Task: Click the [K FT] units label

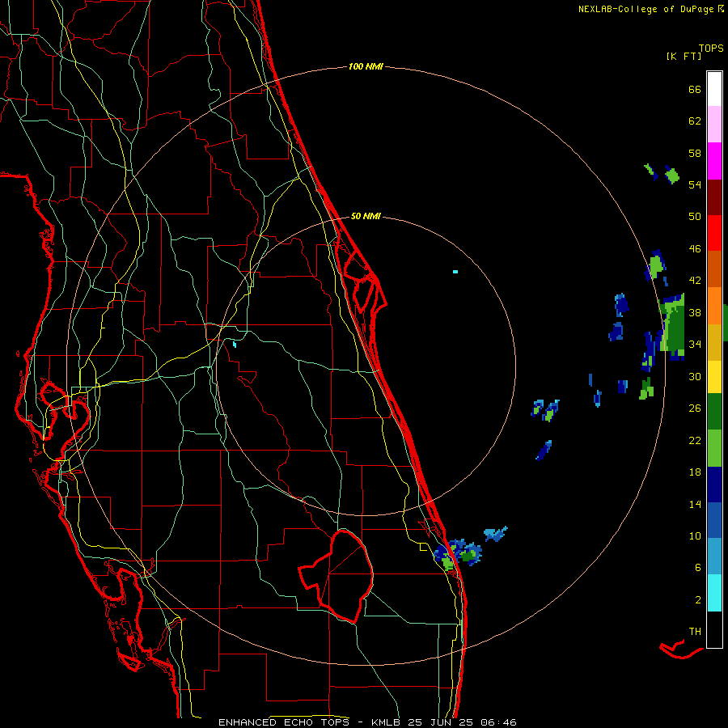Action: [x=684, y=56]
